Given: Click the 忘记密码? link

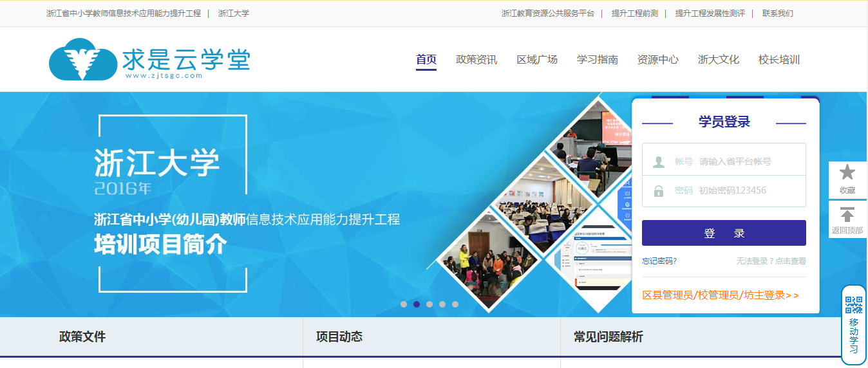Looking at the screenshot, I should point(659,261).
